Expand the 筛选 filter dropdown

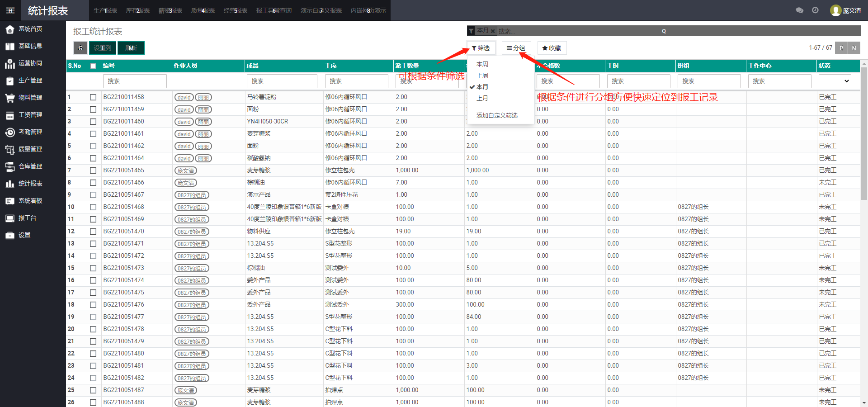click(x=481, y=48)
